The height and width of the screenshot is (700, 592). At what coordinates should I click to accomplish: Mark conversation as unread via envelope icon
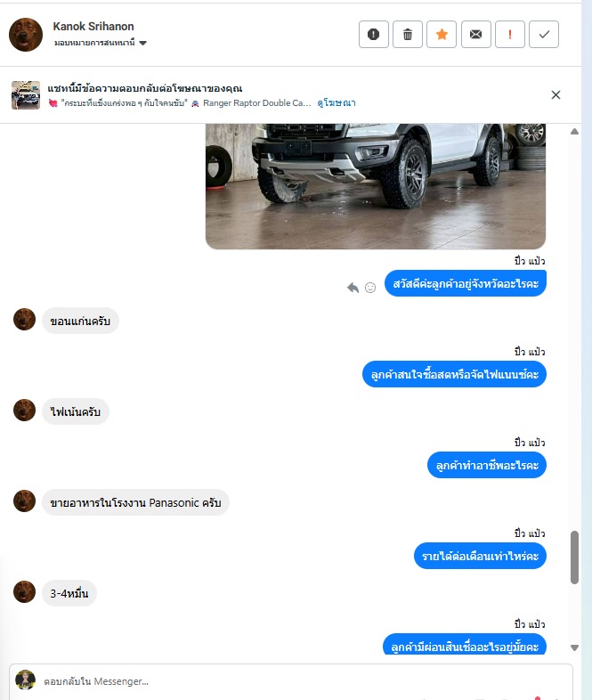click(x=475, y=35)
